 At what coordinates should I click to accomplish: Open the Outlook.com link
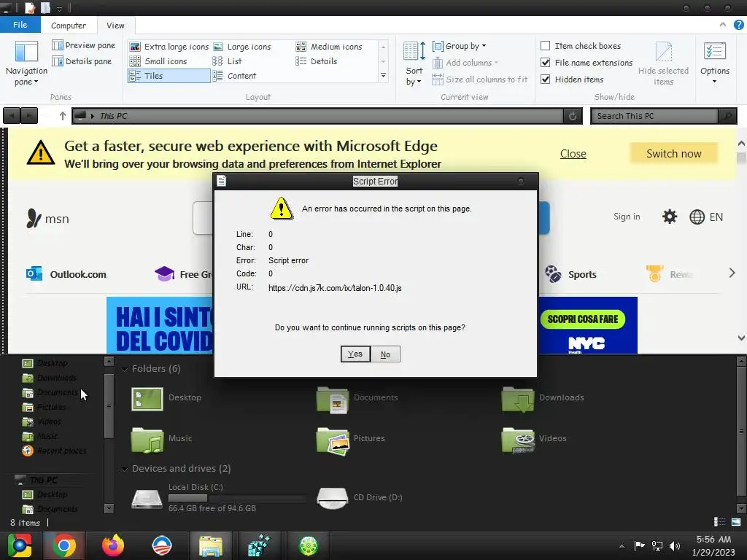[x=66, y=274]
